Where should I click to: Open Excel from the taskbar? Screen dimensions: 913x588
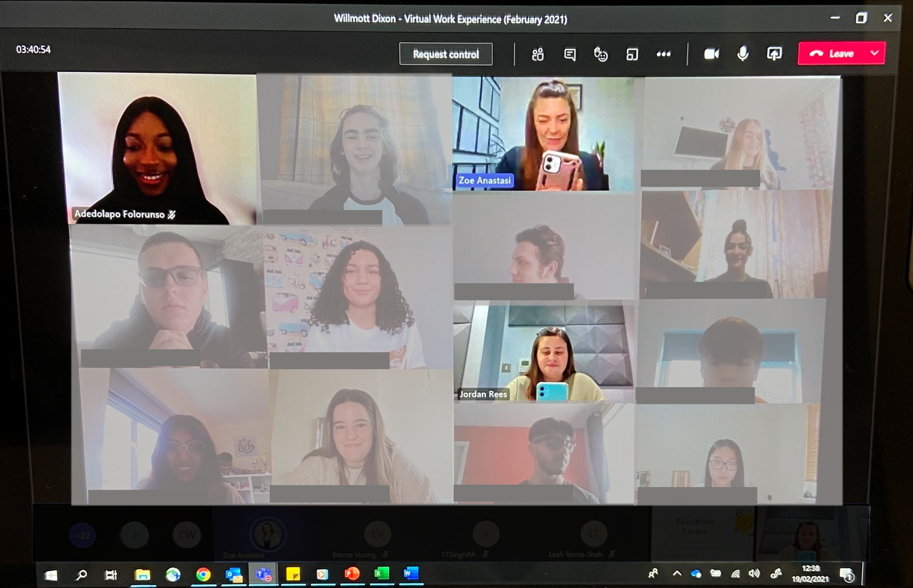pos(382,574)
